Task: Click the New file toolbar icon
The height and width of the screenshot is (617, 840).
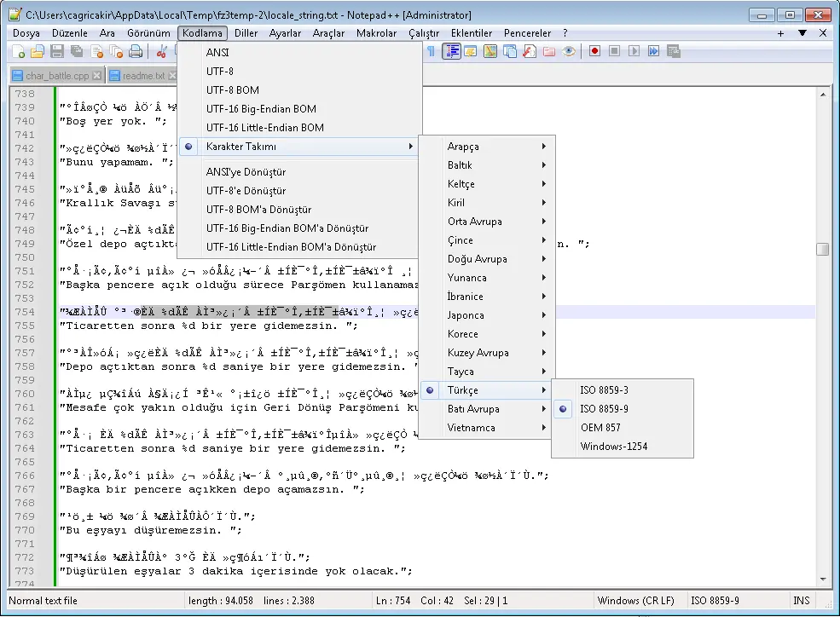Action: (x=19, y=52)
